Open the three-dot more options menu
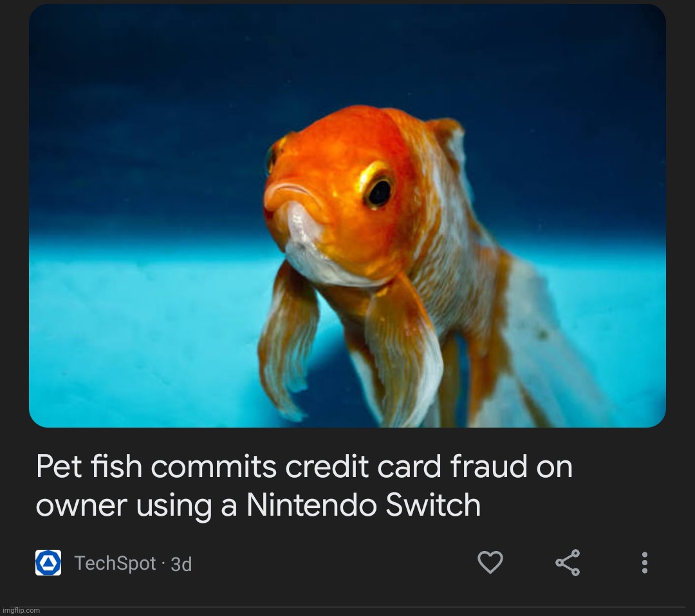Image resolution: width=695 pixels, height=616 pixels. pos(644,563)
